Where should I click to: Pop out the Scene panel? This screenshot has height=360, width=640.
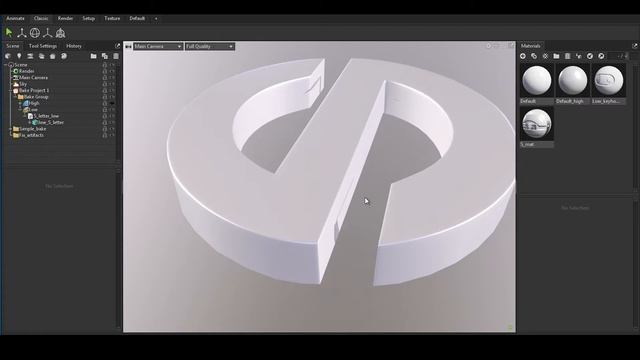click(x=118, y=46)
